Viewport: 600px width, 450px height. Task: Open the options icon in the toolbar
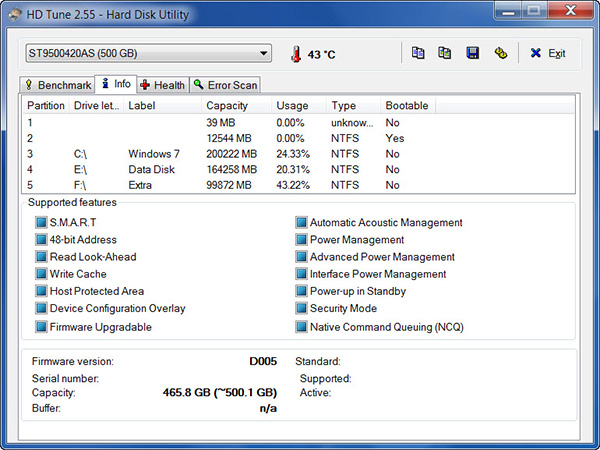click(500, 53)
